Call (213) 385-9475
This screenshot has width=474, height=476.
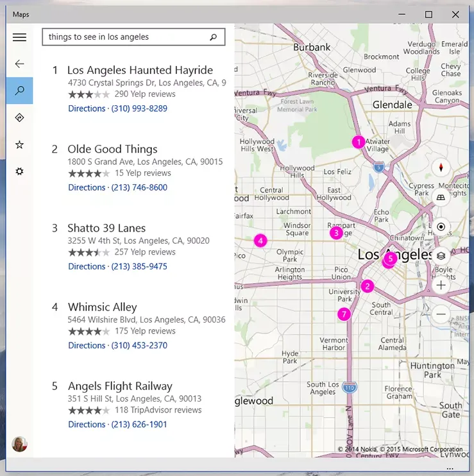(139, 266)
